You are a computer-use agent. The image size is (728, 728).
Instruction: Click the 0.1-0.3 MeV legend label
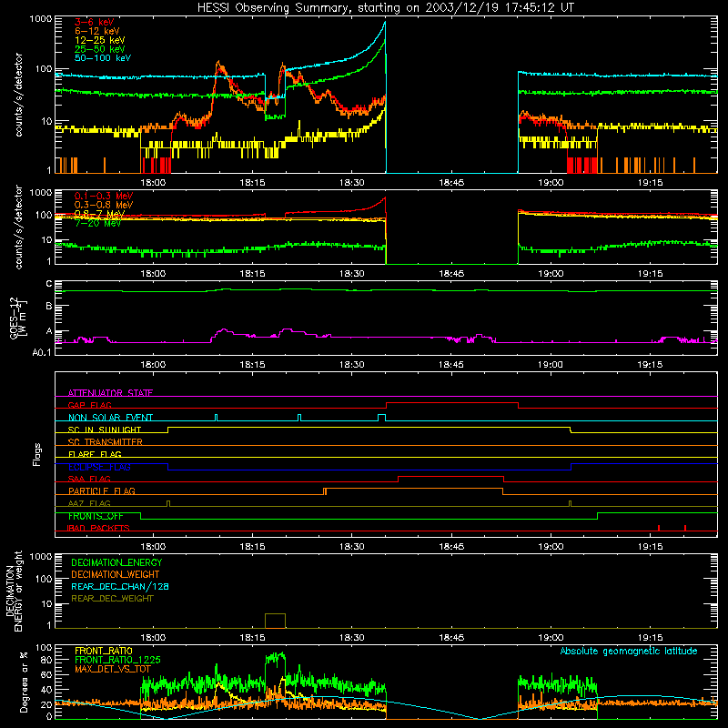pyautogui.click(x=104, y=196)
